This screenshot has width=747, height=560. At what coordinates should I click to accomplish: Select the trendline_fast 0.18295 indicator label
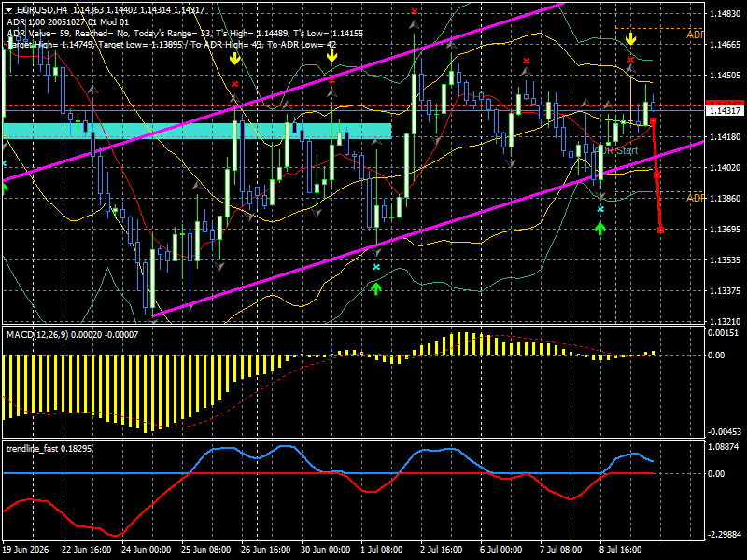[x=49, y=449]
